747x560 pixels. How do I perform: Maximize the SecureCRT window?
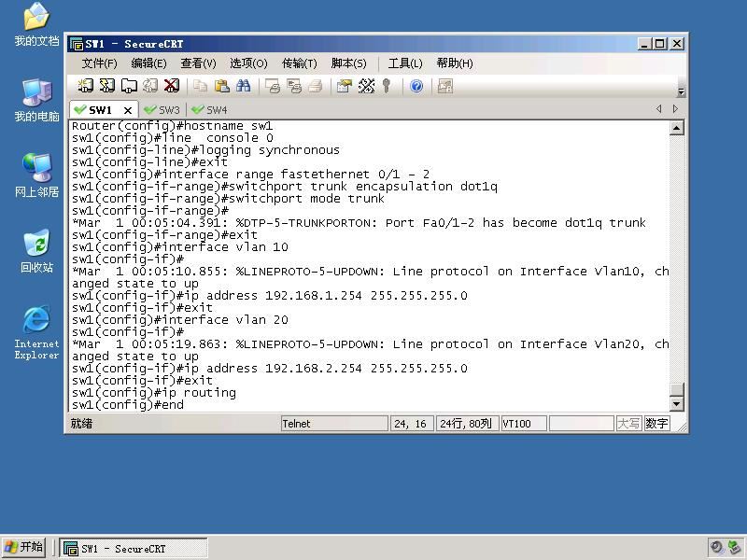(x=660, y=44)
